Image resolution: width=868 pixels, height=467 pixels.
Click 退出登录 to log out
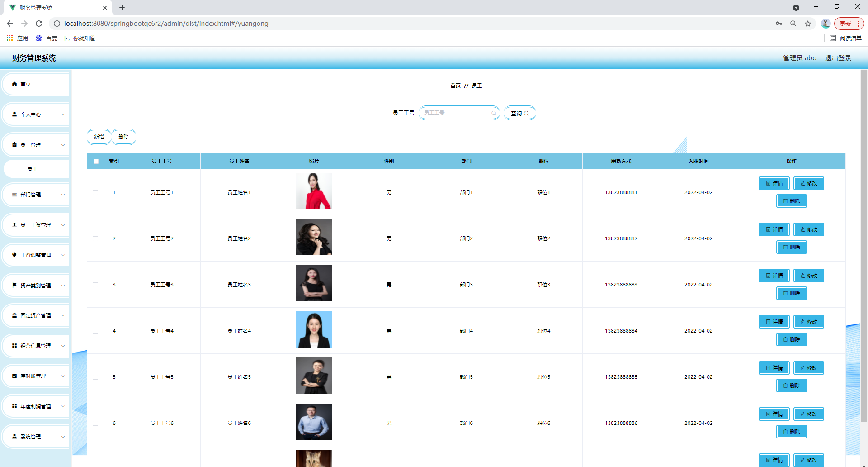838,58
